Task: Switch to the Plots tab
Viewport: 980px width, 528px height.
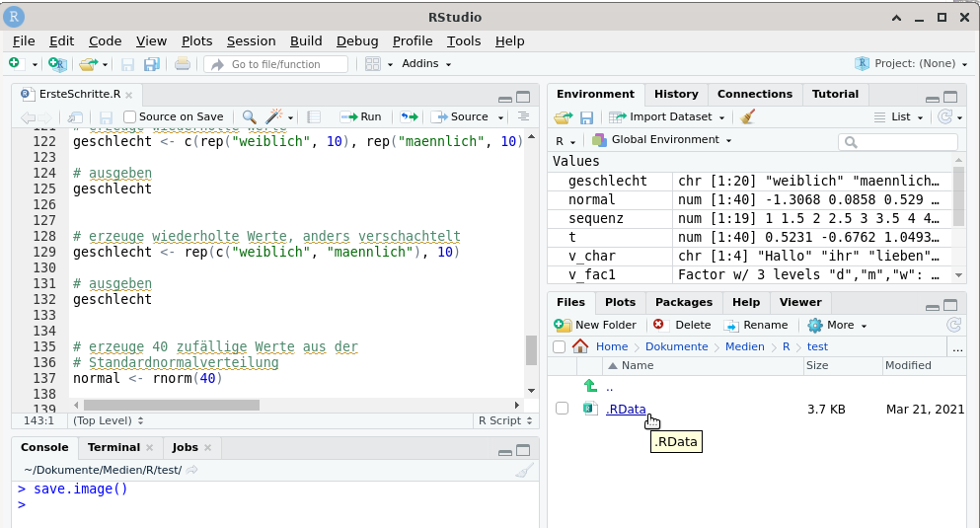Action: [620, 302]
